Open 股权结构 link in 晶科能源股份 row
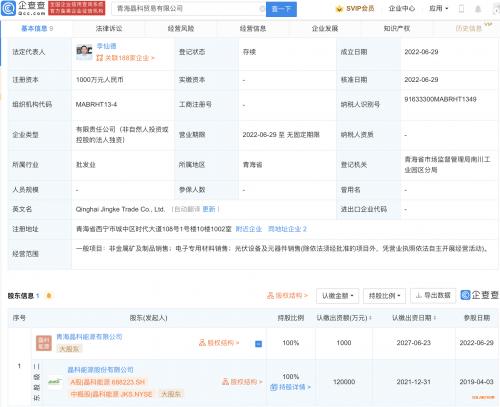The image size is (500, 407). (242, 382)
